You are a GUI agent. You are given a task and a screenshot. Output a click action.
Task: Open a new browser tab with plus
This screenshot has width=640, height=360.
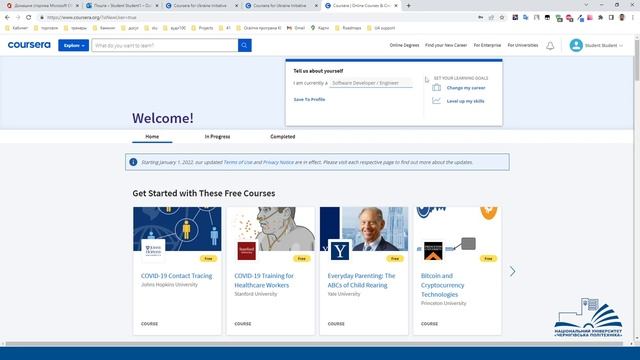(x=408, y=6)
